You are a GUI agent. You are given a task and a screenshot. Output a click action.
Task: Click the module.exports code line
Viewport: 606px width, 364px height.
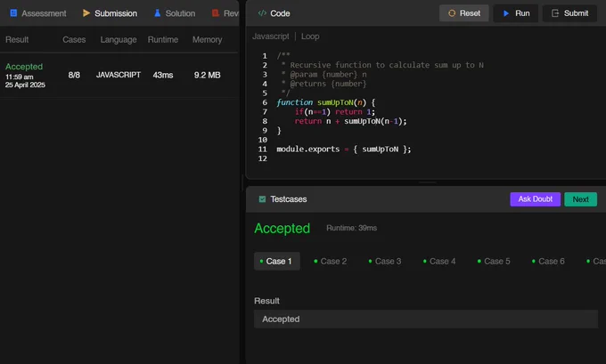pyautogui.click(x=344, y=150)
